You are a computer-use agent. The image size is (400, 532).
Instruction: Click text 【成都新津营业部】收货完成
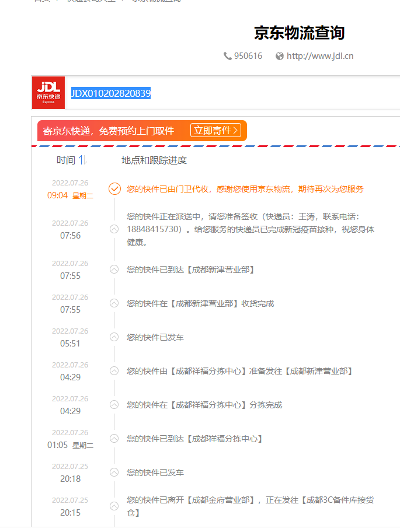click(221, 303)
